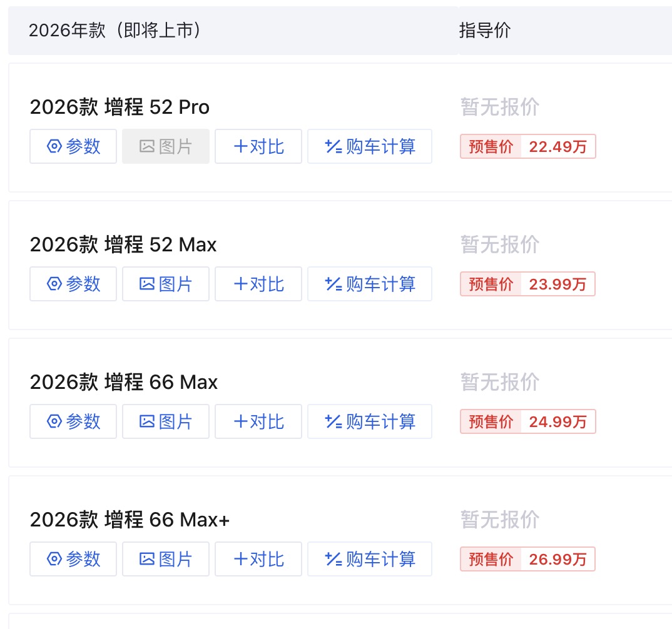Click 图片 icon for 增程 52 Max
The height and width of the screenshot is (629, 672).
click(x=147, y=284)
